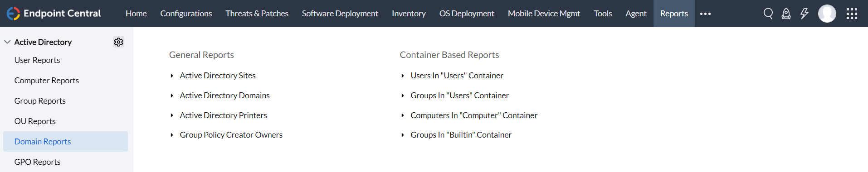
Task: Expand arrow beside Users In "Users" Container
Action: click(x=403, y=76)
